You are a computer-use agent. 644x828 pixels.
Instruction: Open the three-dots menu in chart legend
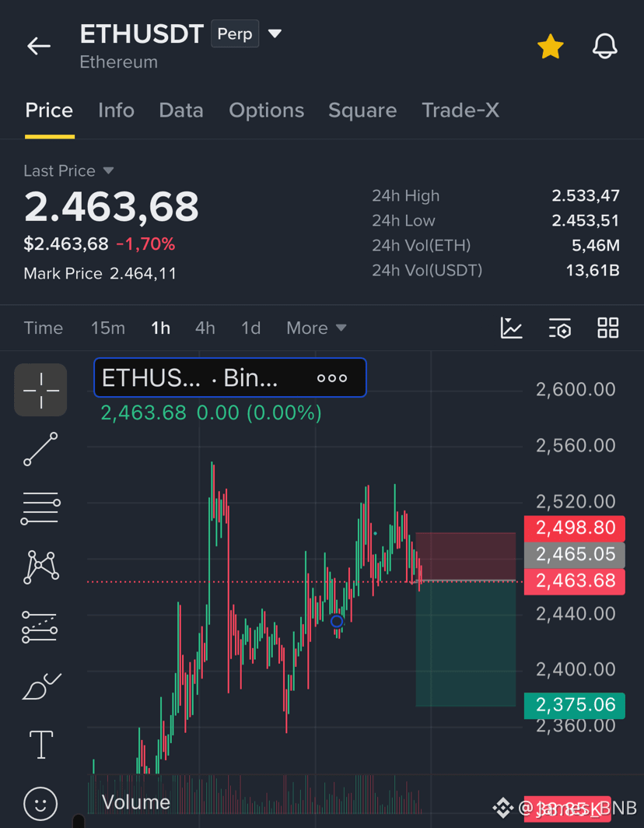click(332, 378)
